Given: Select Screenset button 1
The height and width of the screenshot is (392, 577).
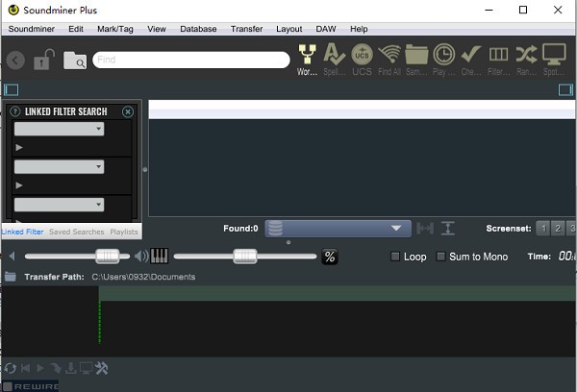Looking at the screenshot, I should coord(542,229).
